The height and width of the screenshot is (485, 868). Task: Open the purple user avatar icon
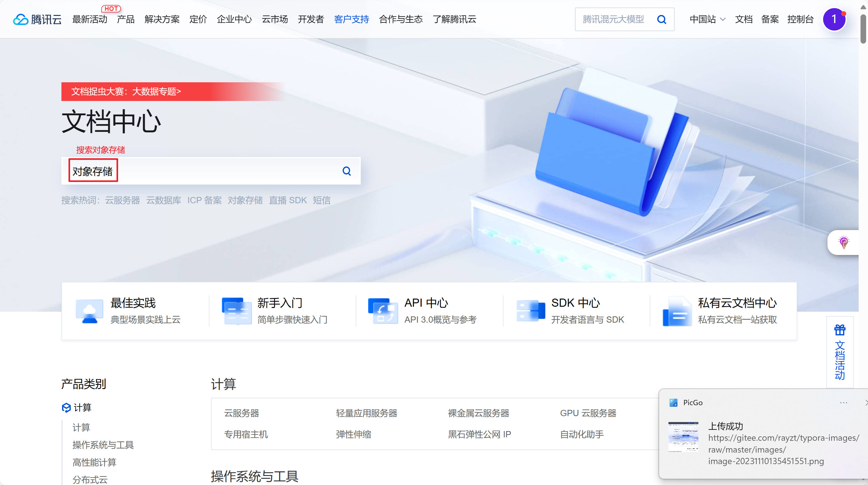[834, 19]
